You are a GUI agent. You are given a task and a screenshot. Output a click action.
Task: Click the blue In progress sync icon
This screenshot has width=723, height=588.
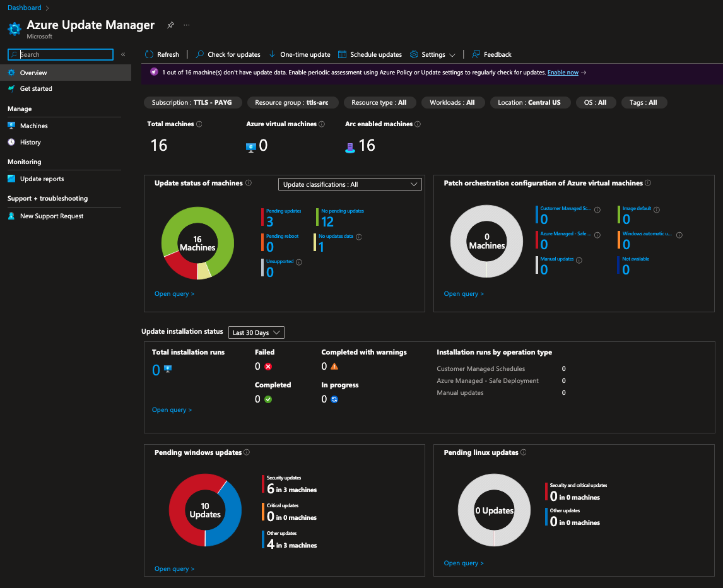335,399
